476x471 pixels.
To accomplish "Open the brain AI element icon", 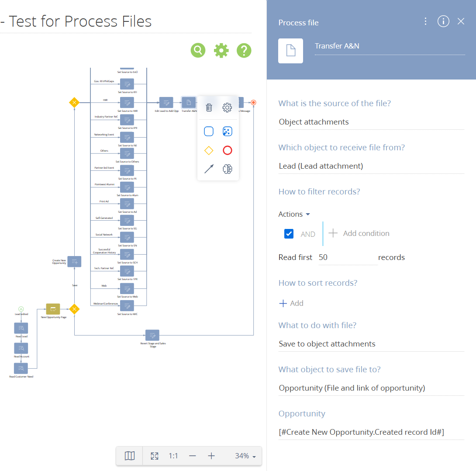I will tap(228, 169).
